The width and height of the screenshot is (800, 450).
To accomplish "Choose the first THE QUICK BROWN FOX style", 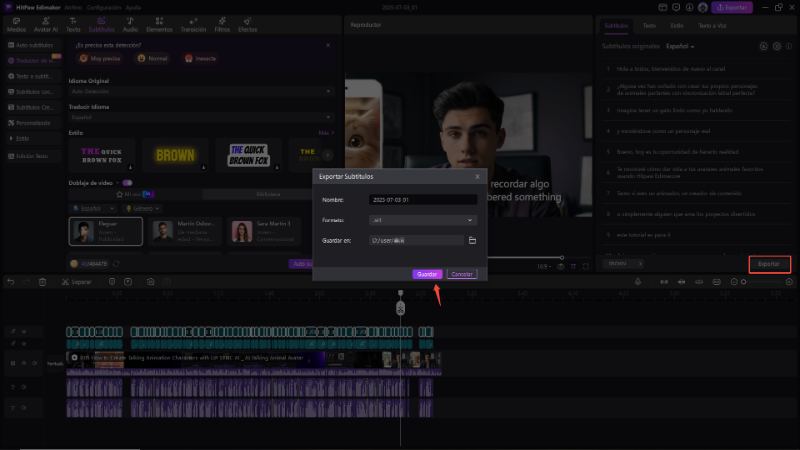I will (x=102, y=155).
